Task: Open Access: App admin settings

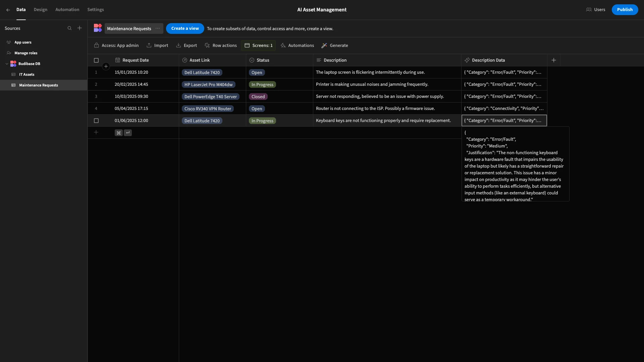Action: tap(116, 46)
